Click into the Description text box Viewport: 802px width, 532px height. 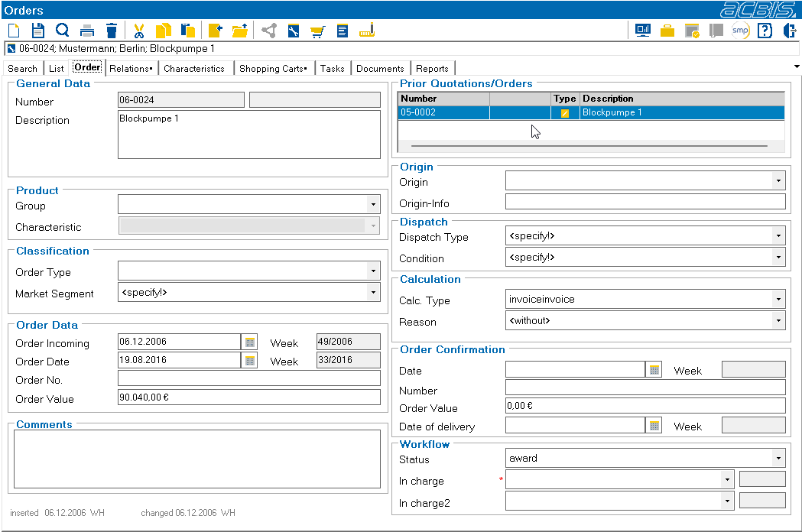point(249,135)
